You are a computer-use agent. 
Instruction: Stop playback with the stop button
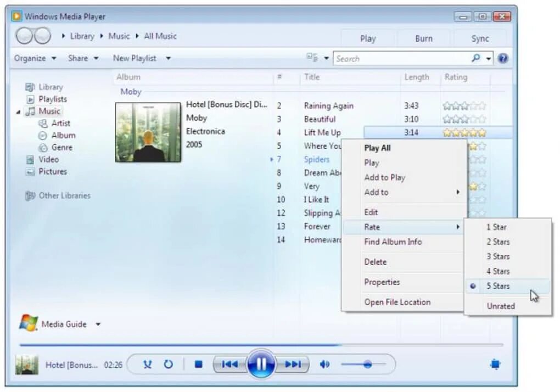pyautogui.click(x=199, y=364)
